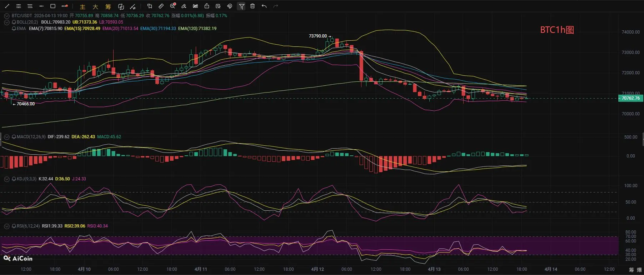644x275 pixels.
Task: Click the RSI(6,12,24) indicator label
Action: 28,226
